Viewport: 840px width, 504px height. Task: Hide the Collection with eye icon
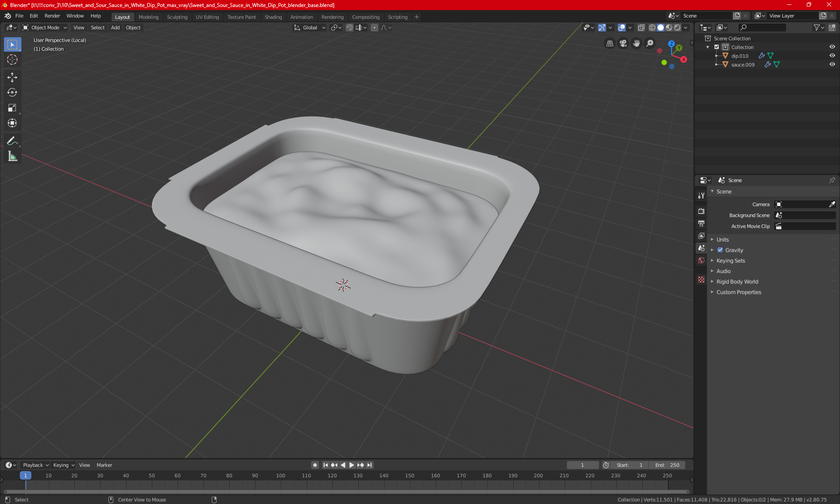[x=832, y=47]
